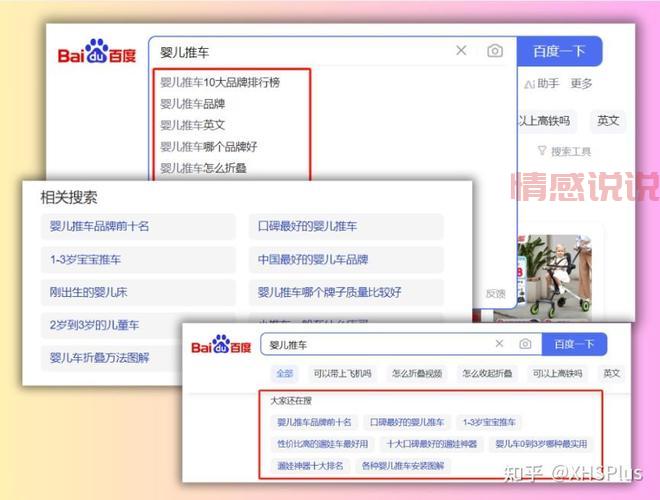Open 搜索工具 filter
660x500 pixels.
[x=564, y=151]
